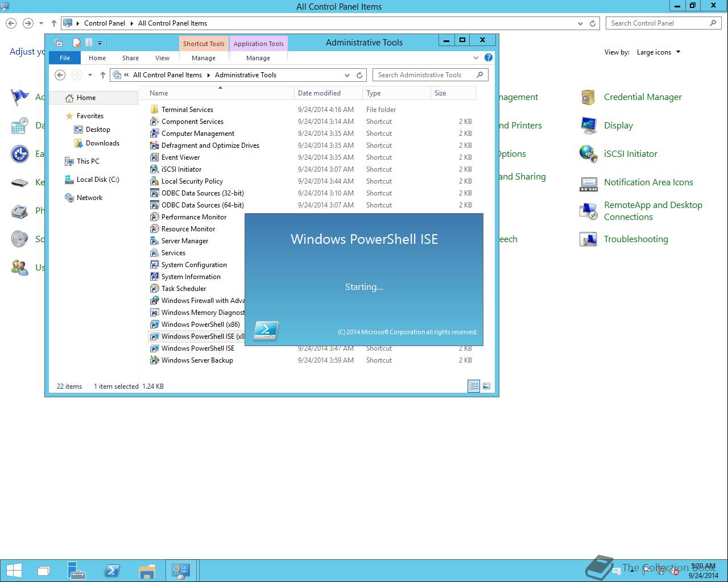This screenshot has height=582, width=728.
Task: Switch to details view icon
Action: pos(474,386)
